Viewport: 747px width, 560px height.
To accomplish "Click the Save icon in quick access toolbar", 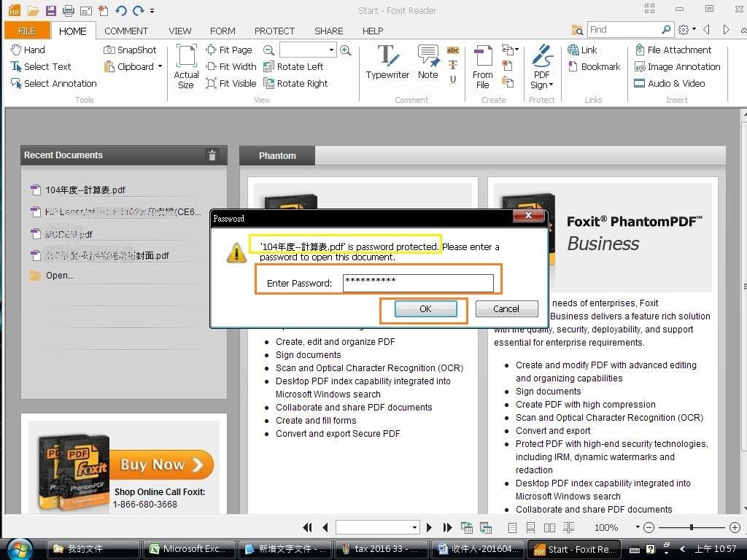I will tap(50, 10).
